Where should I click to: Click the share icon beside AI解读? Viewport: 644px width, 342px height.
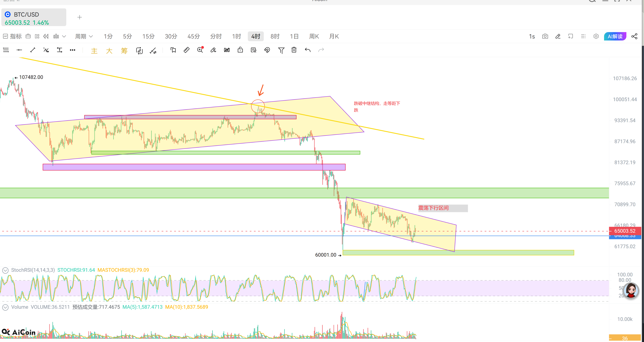pos(634,36)
